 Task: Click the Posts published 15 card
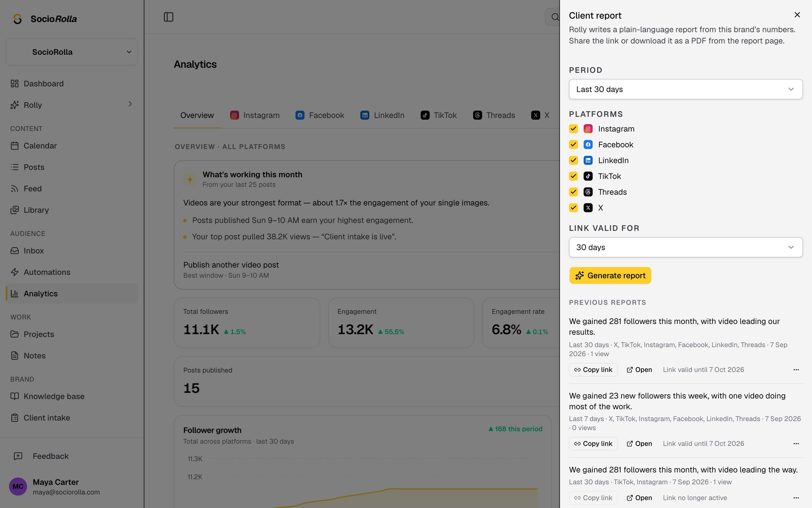click(x=367, y=382)
